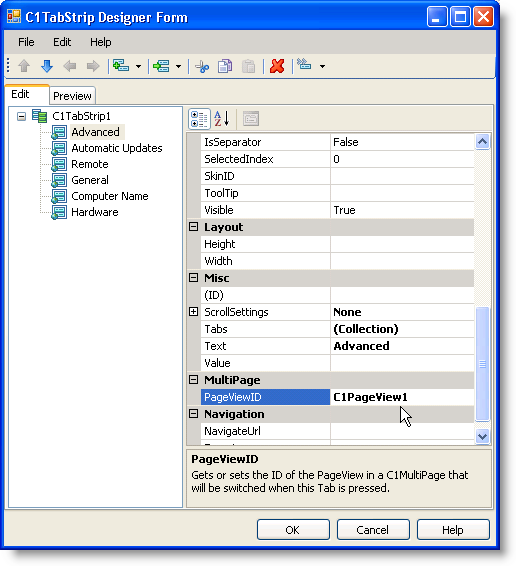Collapse the Misc property category
This screenshot has height=566, width=516.
click(194, 278)
